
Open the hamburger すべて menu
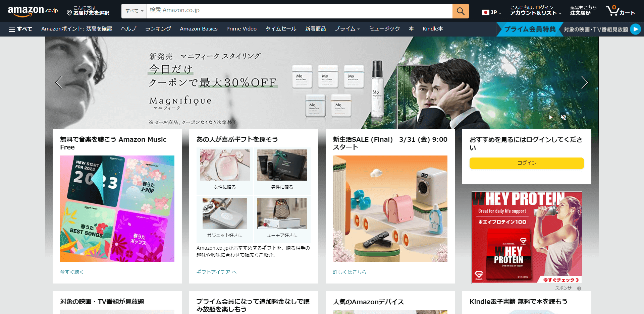pyautogui.click(x=20, y=29)
